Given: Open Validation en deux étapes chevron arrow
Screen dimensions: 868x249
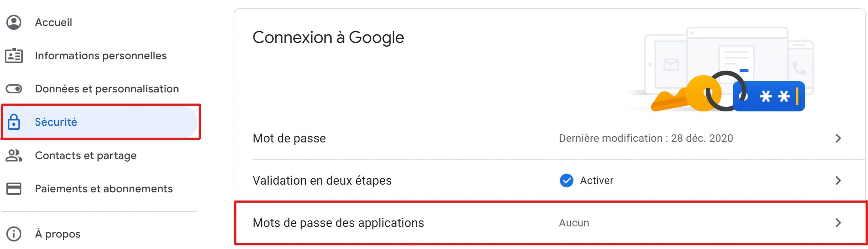Looking at the screenshot, I should click(x=838, y=180).
